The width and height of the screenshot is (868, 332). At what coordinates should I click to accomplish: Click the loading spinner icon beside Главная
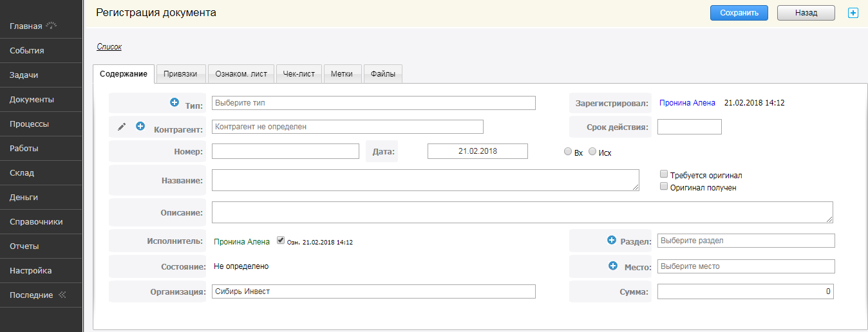click(52, 26)
